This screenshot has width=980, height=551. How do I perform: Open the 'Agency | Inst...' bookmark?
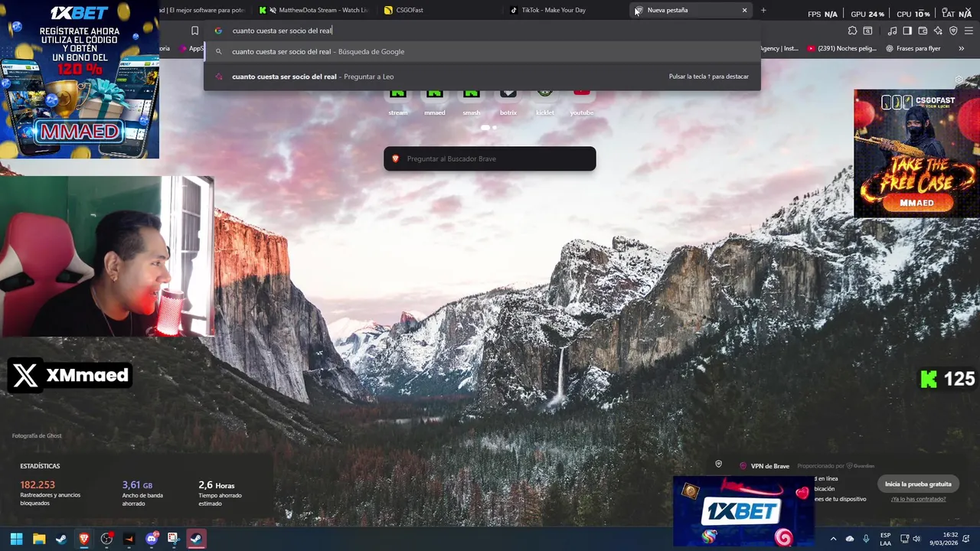(779, 48)
